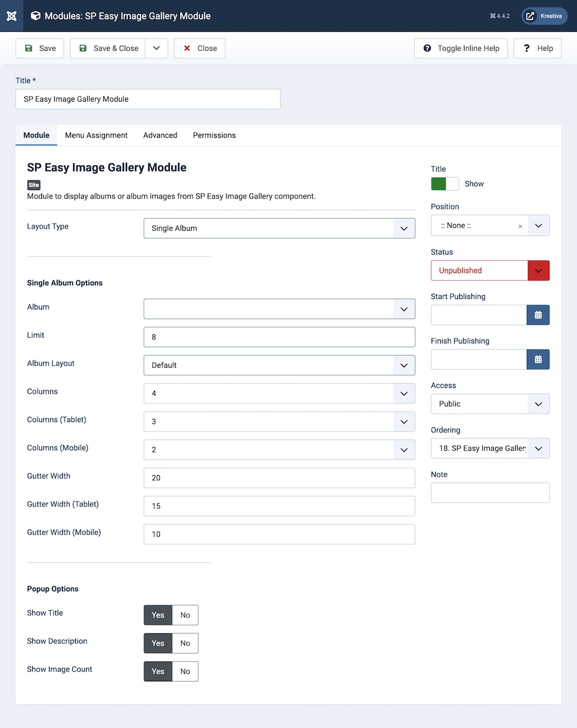577x728 pixels.
Task: Clear the Position selection with the x icon
Action: point(520,226)
